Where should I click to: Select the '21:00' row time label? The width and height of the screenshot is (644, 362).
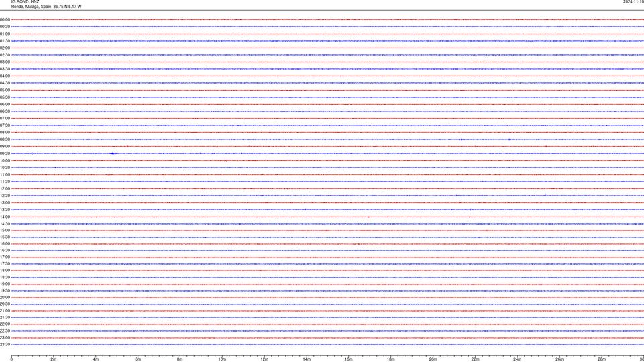click(5, 310)
